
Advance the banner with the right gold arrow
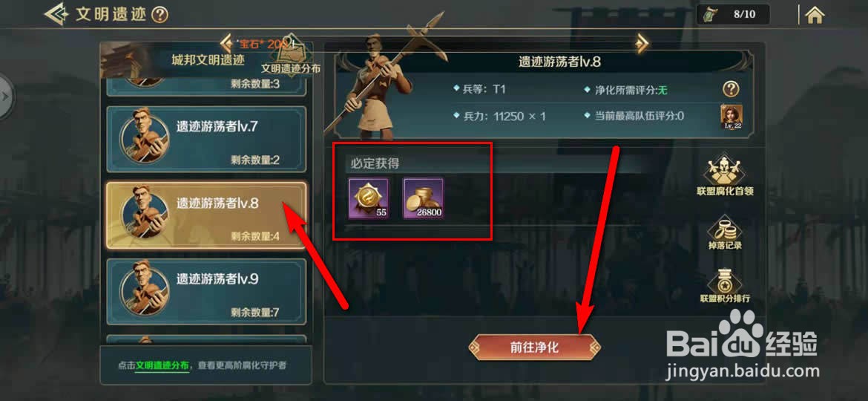642,43
